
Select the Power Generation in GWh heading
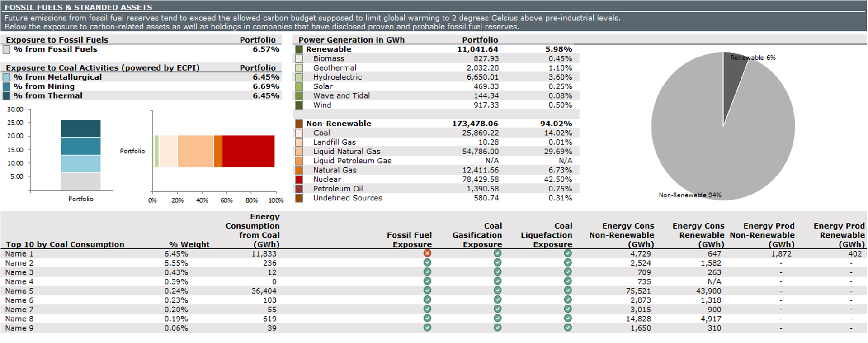[x=351, y=40]
